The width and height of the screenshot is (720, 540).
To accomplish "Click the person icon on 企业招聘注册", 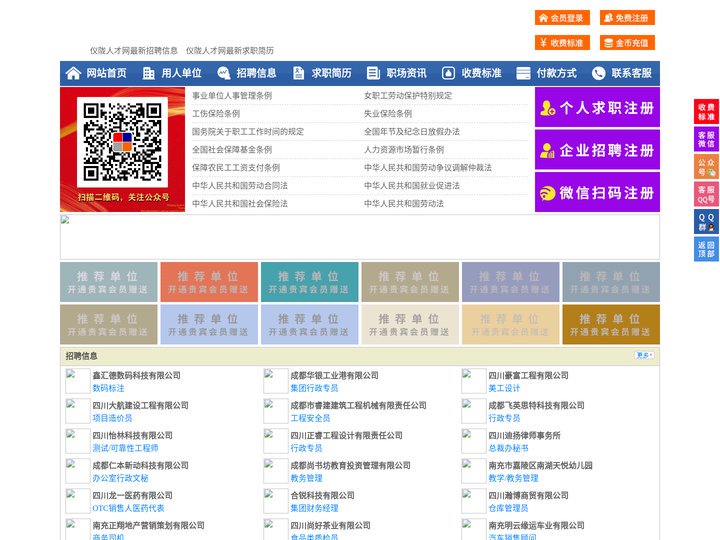I will click(x=547, y=150).
